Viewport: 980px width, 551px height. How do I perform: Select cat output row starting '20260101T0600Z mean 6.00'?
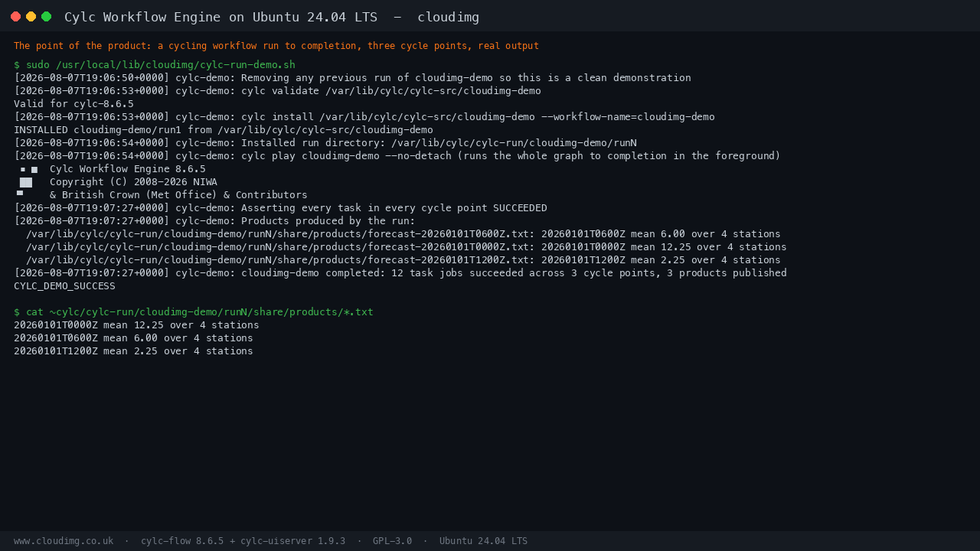coord(133,338)
